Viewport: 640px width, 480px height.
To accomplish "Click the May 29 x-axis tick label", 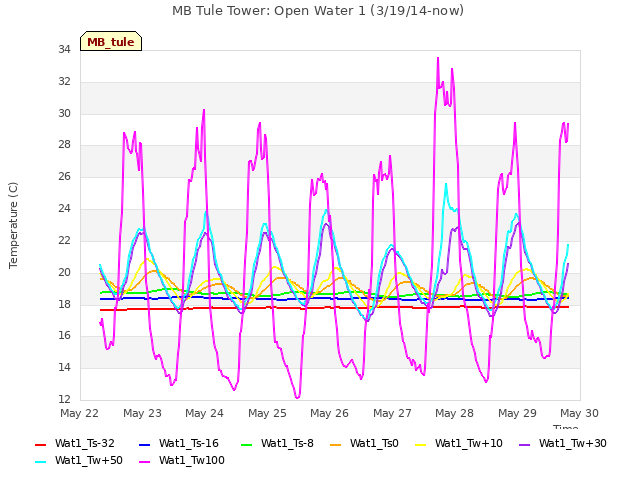I will (517, 413).
